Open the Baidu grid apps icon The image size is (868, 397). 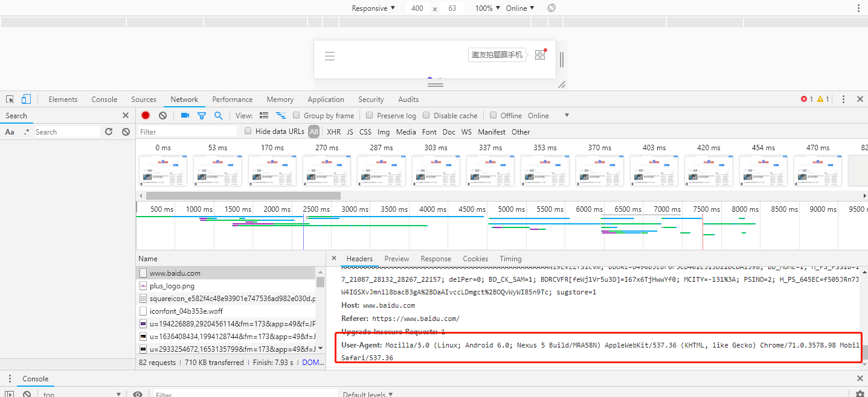(540, 55)
